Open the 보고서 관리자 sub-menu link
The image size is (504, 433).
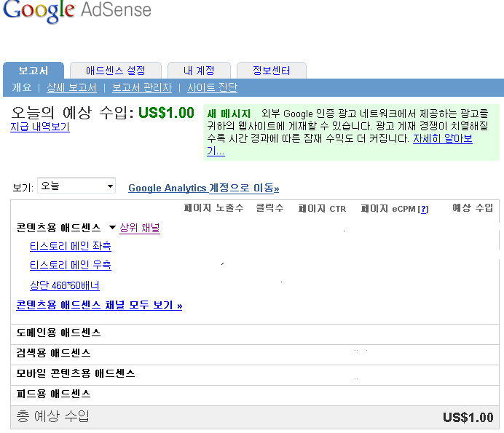[142, 87]
